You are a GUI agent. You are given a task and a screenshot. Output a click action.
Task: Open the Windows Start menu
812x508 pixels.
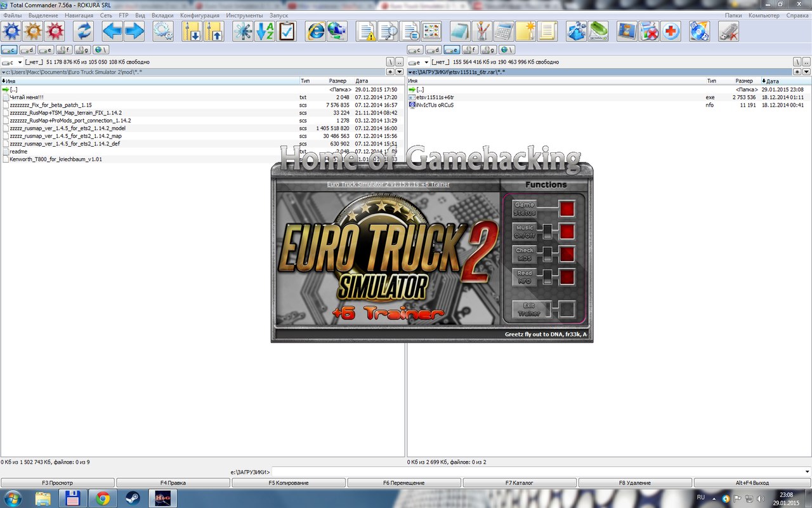point(12,498)
